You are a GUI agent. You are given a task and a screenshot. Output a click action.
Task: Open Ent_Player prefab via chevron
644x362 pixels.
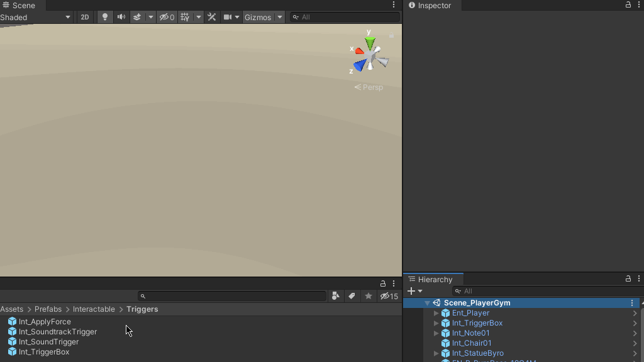[x=635, y=313]
